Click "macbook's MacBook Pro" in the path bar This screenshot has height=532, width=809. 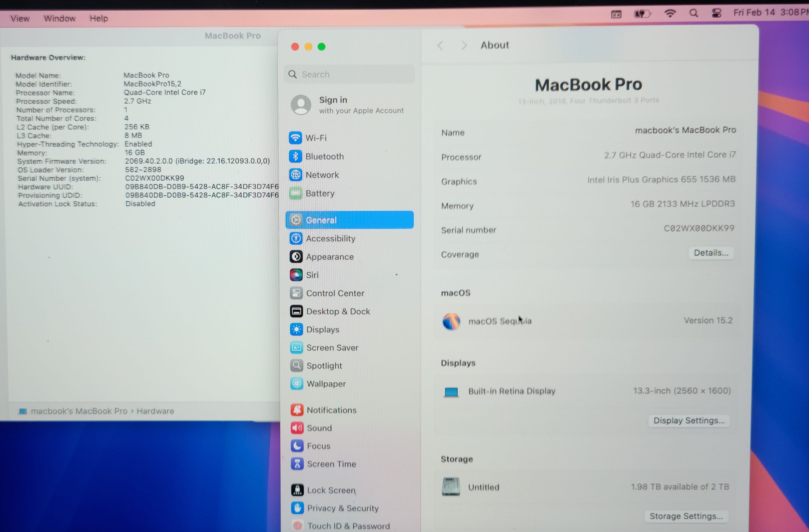(x=79, y=411)
